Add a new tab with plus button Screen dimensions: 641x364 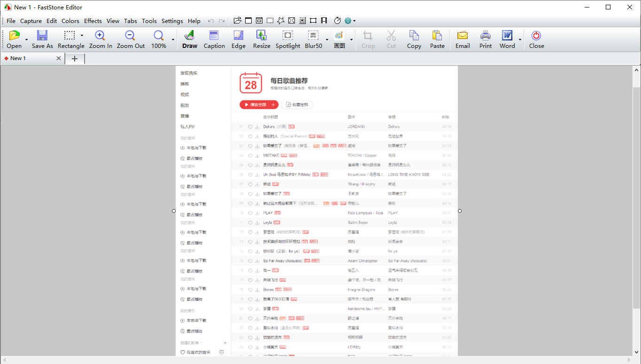tap(75, 58)
